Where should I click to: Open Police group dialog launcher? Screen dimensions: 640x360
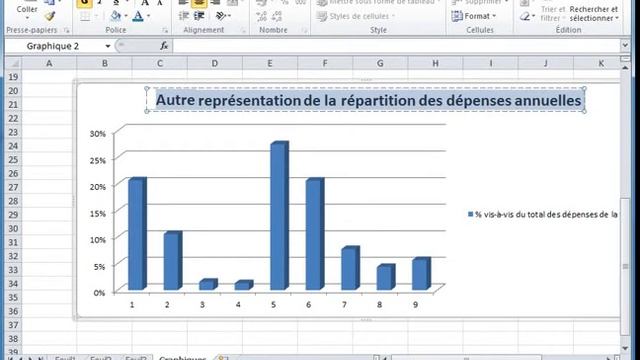point(165,30)
